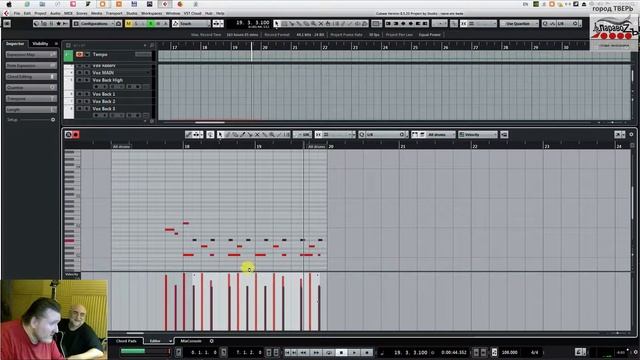The image size is (640, 360).
Task: Click the key editor horizontal scrollbar
Action: point(135,333)
